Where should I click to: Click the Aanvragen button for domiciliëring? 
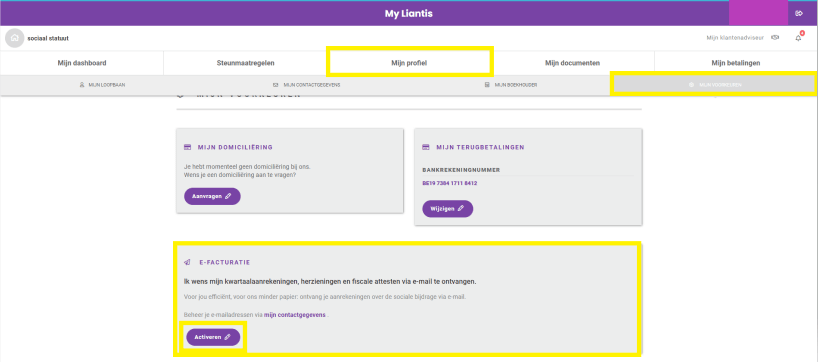tap(212, 196)
